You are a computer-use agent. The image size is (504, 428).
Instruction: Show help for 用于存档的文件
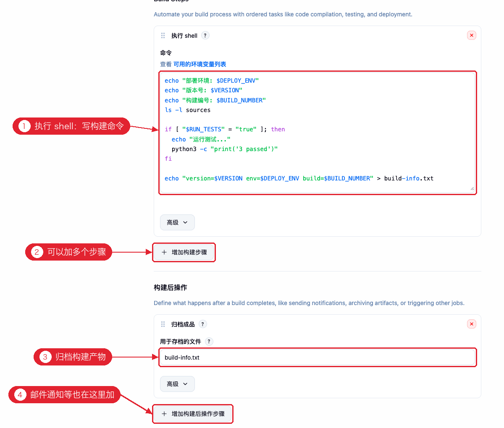(x=209, y=342)
